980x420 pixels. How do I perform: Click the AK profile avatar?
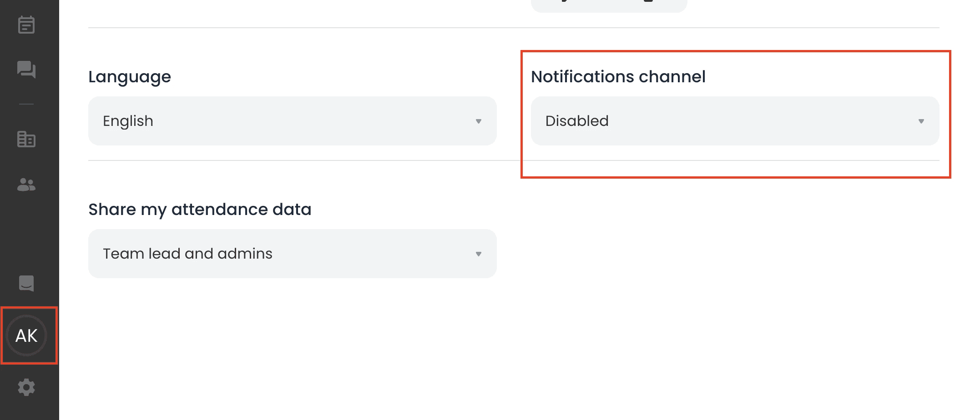click(x=26, y=336)
